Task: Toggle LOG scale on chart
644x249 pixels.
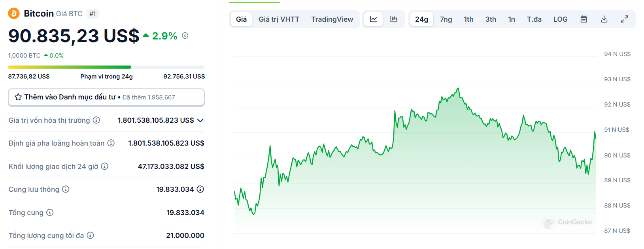Action: click(x=560, y=19)
